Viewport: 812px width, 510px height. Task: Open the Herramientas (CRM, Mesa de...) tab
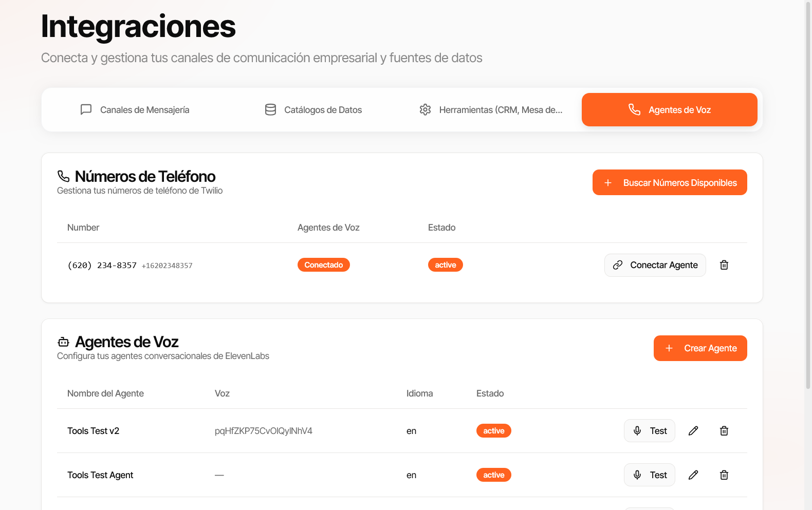click(x=491, y=110)
